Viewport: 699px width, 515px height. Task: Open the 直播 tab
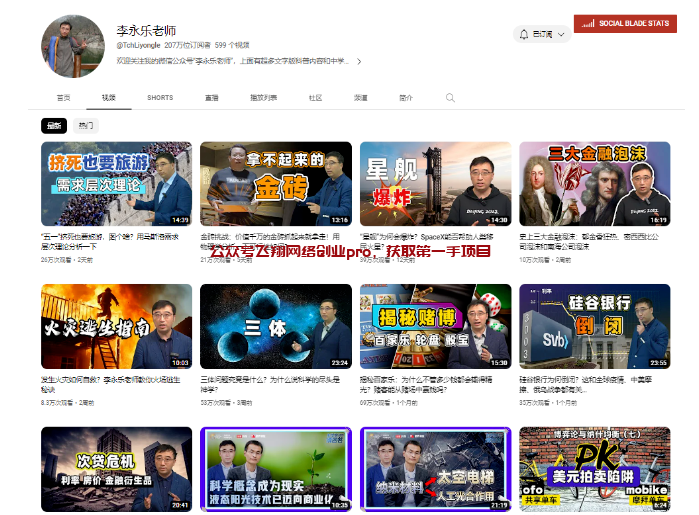tap(212, 98)
